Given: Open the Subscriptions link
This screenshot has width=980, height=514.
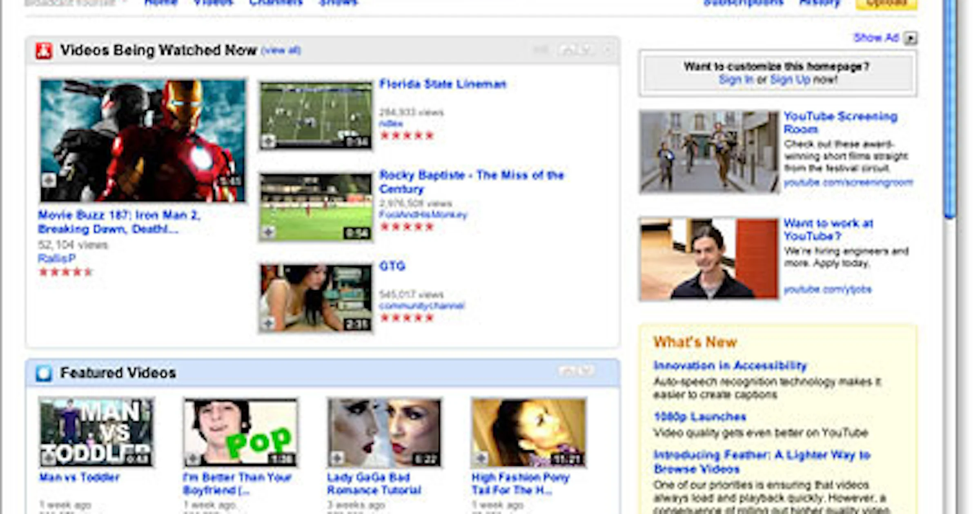Looking at the screenshot, I should 743,2.
